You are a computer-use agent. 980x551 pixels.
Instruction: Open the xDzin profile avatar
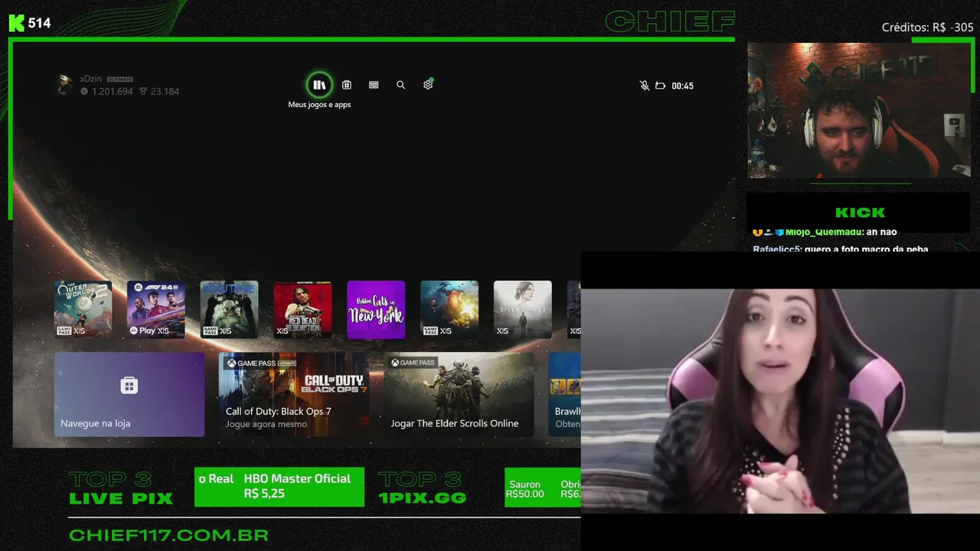(65, 84)
